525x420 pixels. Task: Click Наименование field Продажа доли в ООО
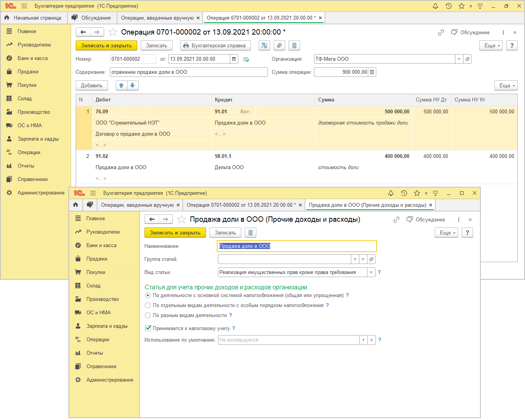[x=297, y=246]
